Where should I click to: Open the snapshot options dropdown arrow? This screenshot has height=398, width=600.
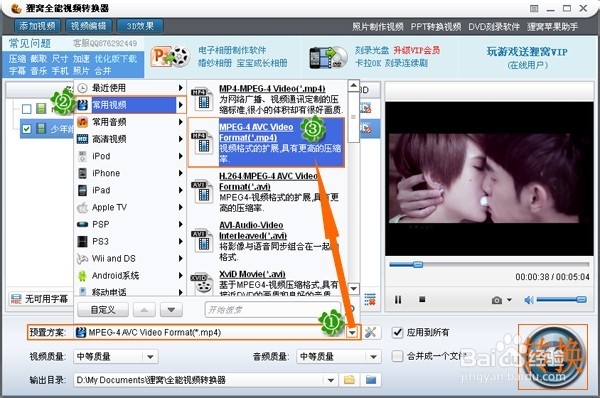(x=509, y=300)
